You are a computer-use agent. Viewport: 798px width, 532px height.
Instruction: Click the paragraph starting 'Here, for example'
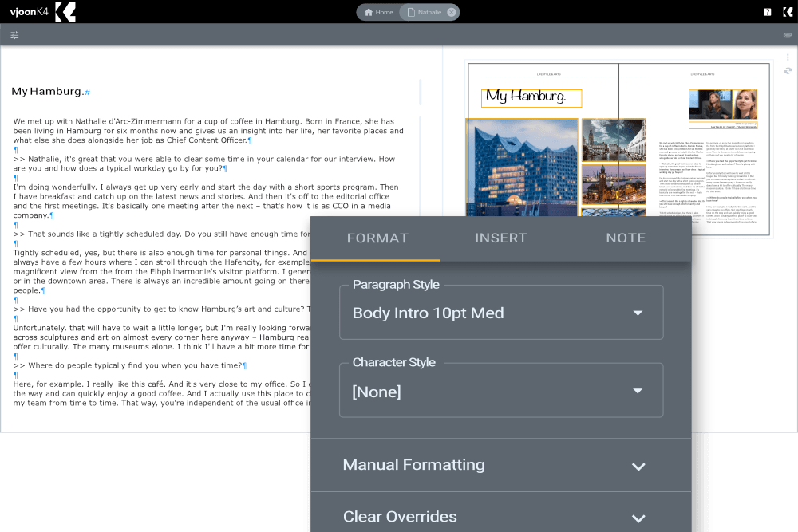click(162, 393)
